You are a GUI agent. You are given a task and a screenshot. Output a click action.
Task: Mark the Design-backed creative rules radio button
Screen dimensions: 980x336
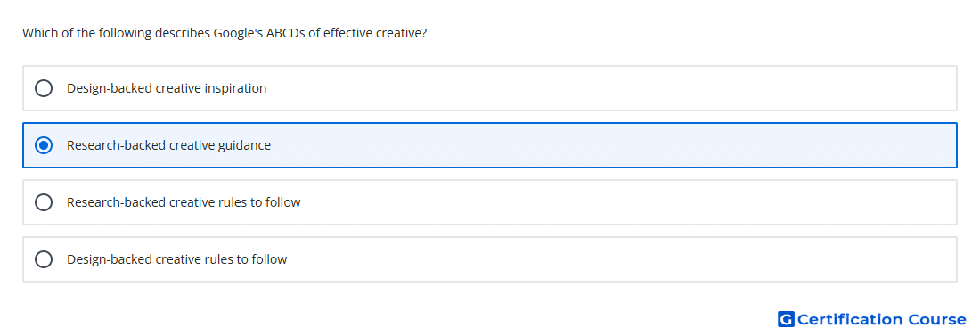tap(44, 259)
